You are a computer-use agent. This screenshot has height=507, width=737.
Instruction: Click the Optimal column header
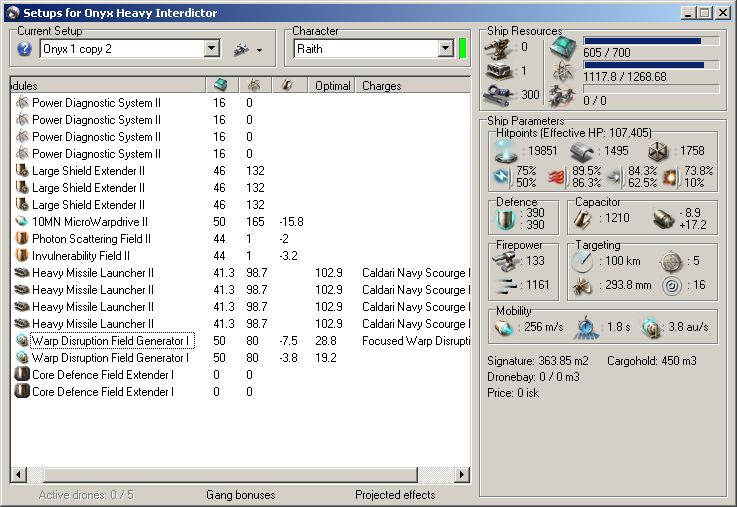pyautogui.click(x=332, y=86)
